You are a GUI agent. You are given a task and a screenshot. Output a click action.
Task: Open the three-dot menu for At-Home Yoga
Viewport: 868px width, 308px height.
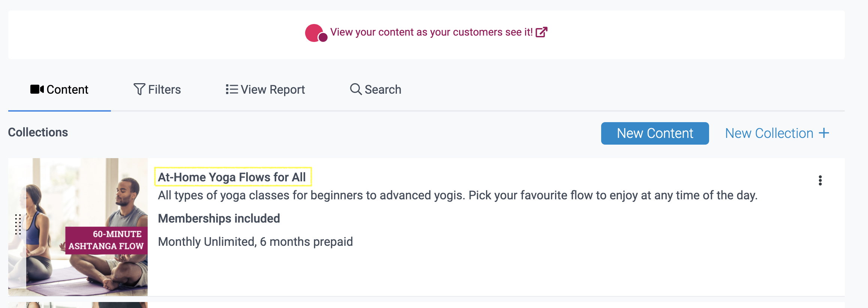point(820,181)
